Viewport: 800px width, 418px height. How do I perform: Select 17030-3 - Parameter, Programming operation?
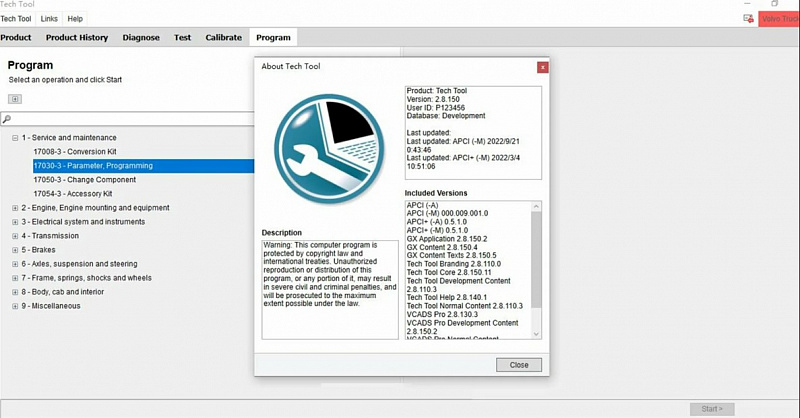click(143, 166)
